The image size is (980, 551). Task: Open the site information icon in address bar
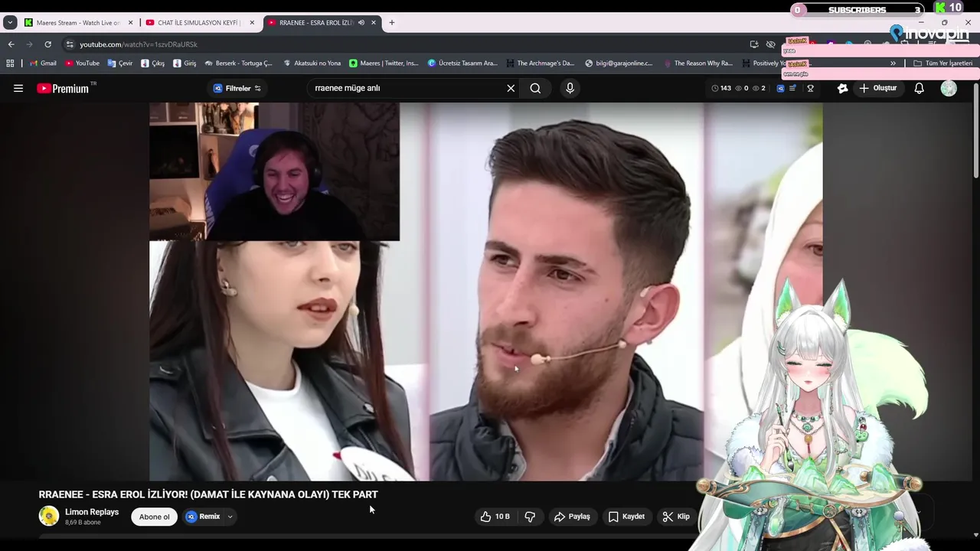coord(70,44)
